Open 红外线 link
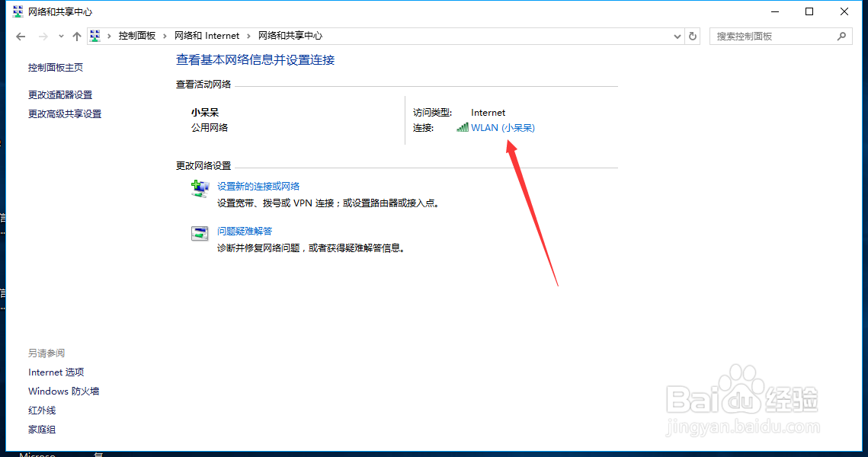868x457 pixels. (x=42, y=411)
